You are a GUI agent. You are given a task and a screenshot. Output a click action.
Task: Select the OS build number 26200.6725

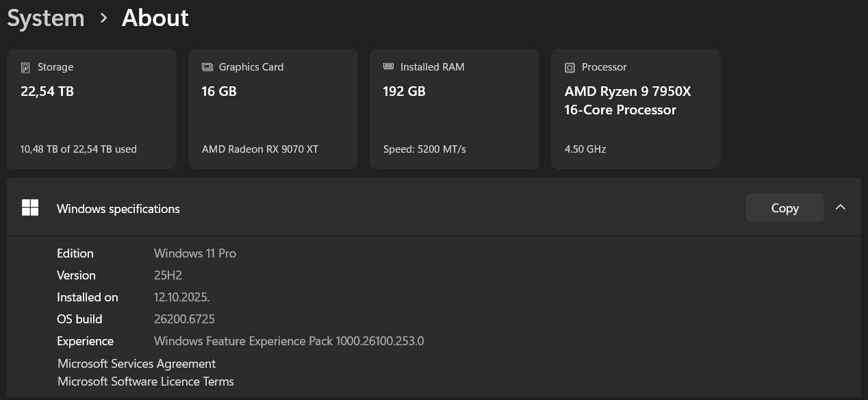[185, 319]
